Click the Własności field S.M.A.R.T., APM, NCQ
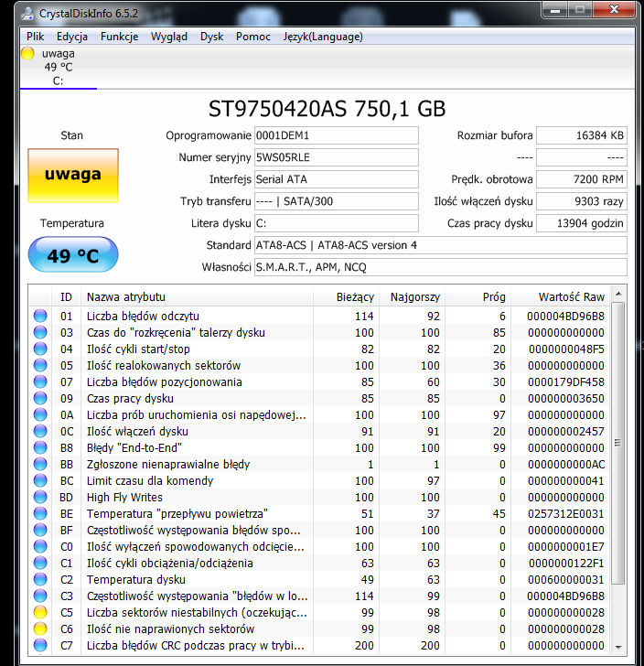Screen dimensions: 644x666 pos(441,267)
